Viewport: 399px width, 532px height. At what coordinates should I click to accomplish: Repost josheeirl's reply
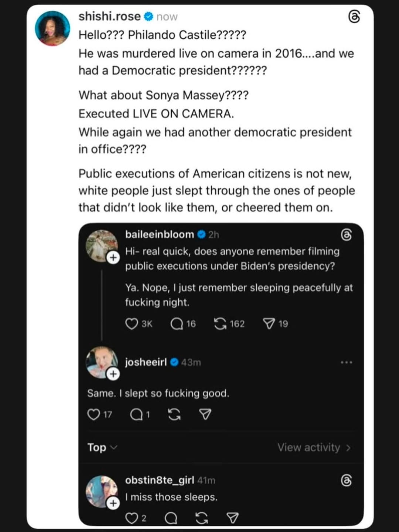pos(174,415)
